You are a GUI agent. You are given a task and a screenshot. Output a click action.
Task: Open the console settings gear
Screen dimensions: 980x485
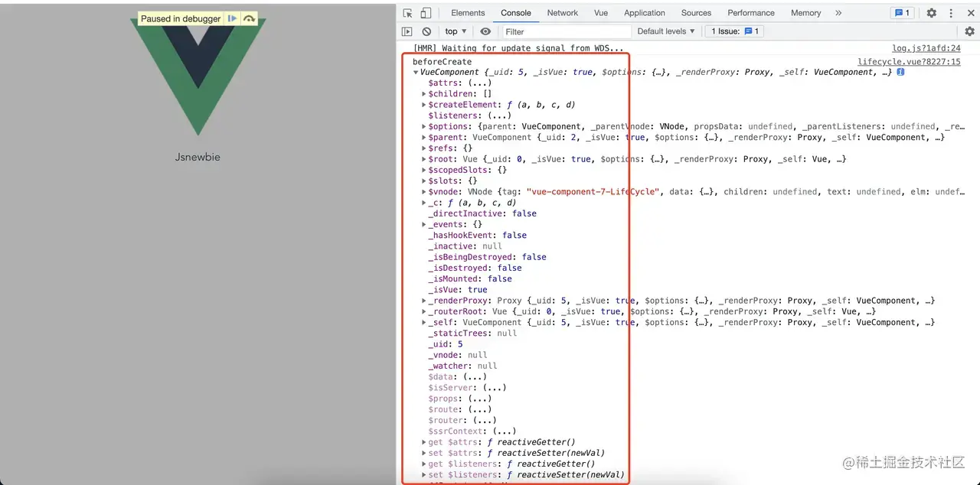click(969, 31)
